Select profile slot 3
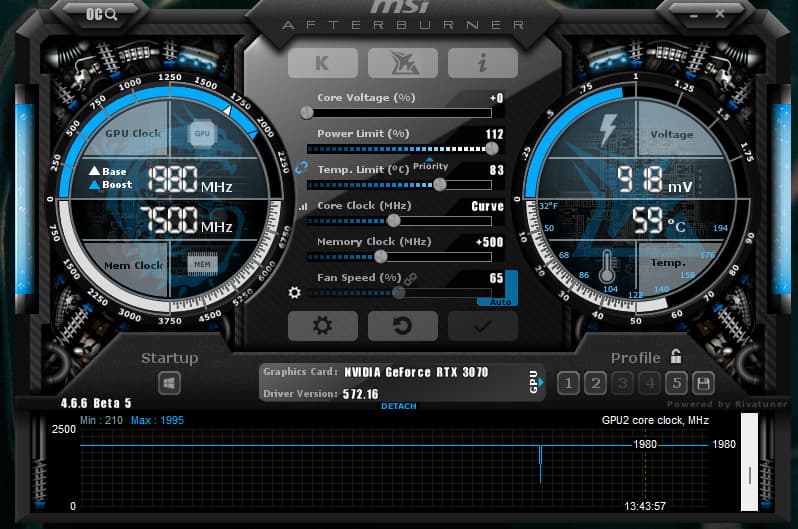This screenshot has width=798, height=529. 622,383
